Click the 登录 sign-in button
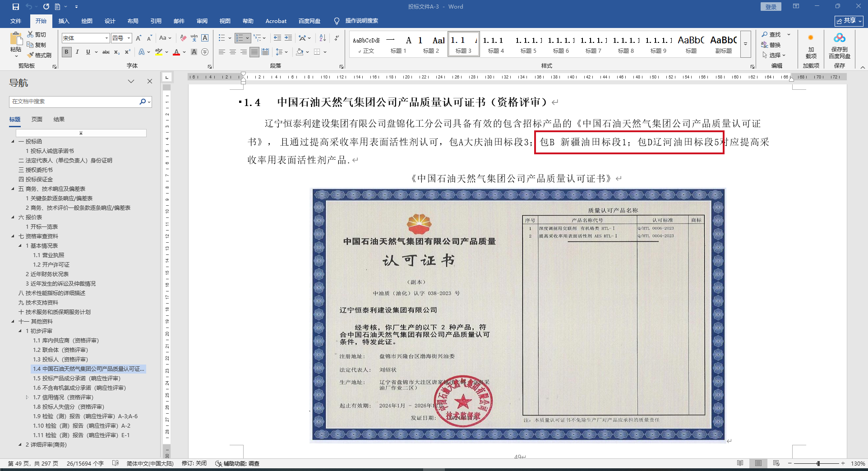868x471 pixels. 771,7
